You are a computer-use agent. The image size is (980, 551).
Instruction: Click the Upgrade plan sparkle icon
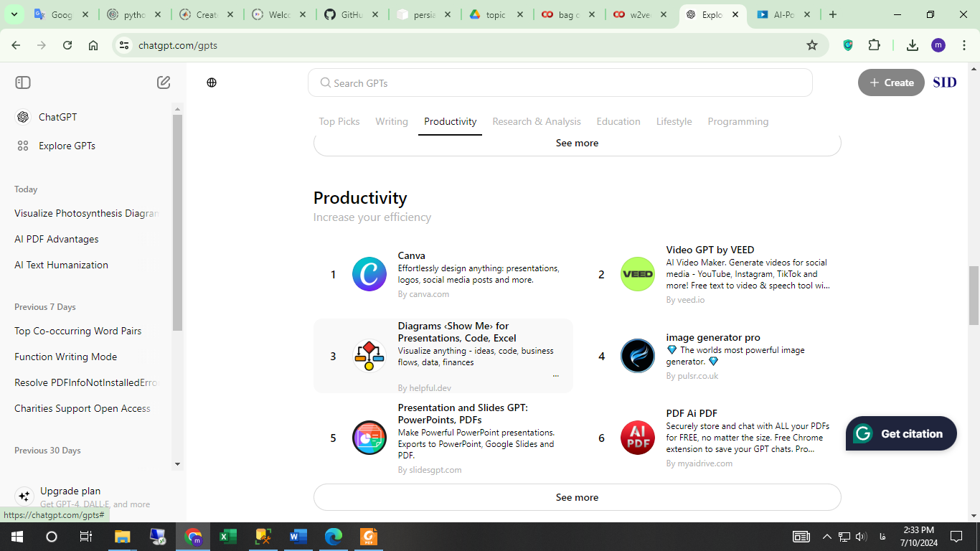point(24,496)
